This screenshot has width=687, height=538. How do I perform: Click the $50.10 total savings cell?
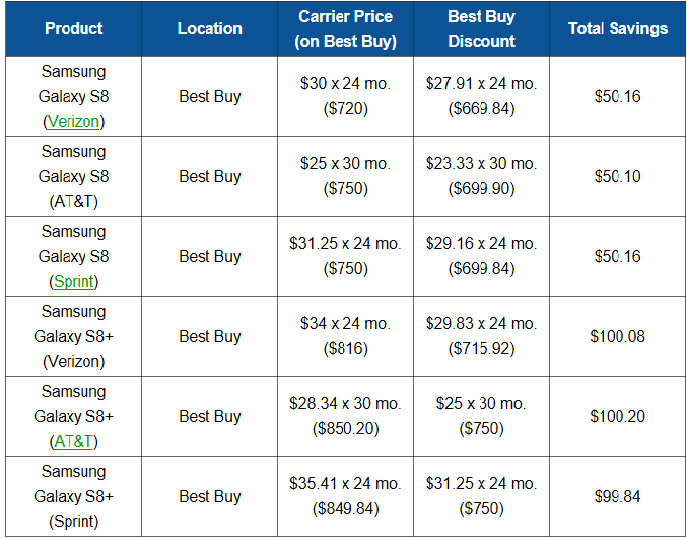click(617, 176)
